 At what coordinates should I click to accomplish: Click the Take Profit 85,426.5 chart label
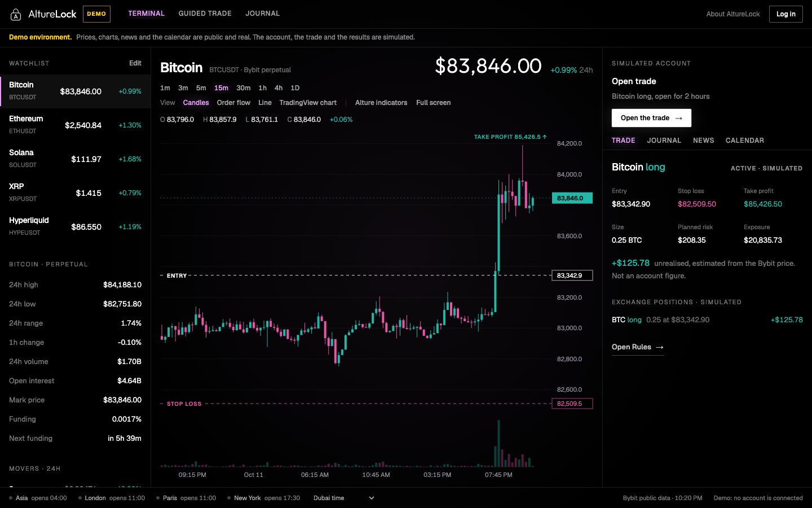(510, 137)
